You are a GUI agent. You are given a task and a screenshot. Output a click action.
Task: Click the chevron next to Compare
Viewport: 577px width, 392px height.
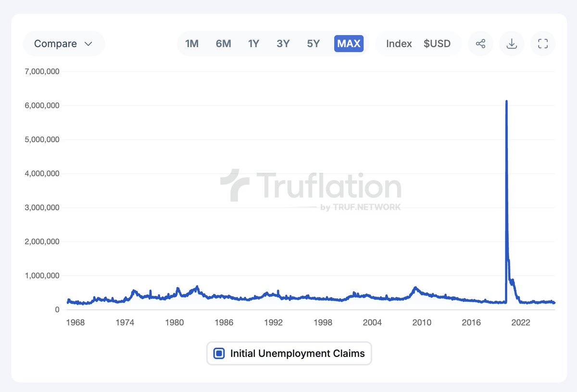coord(88,43)
